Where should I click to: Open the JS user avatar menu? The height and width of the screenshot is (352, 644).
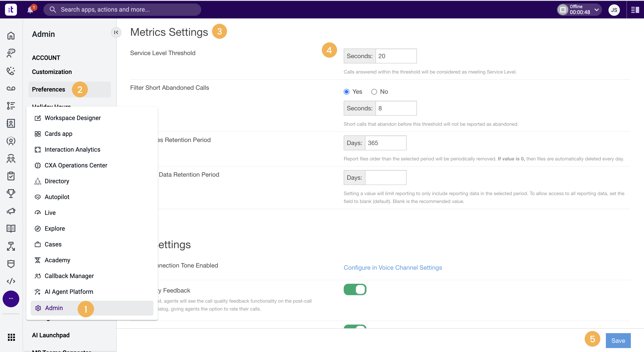coord(614,10)
